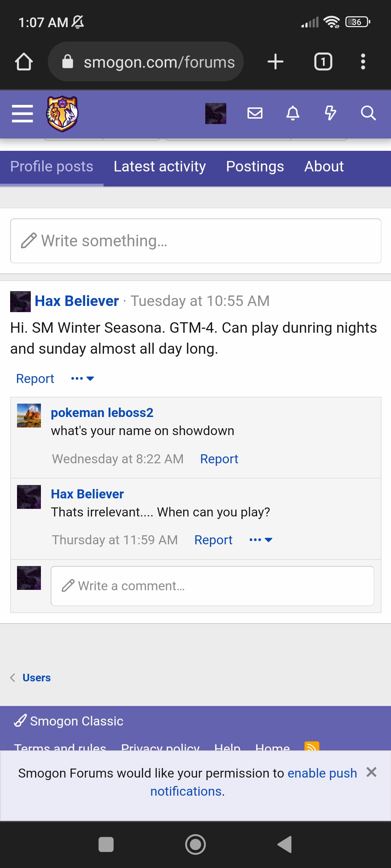Switch to the Latest activity tab
The height and width of the screenshot is (868, 391).
click(160, 167)
